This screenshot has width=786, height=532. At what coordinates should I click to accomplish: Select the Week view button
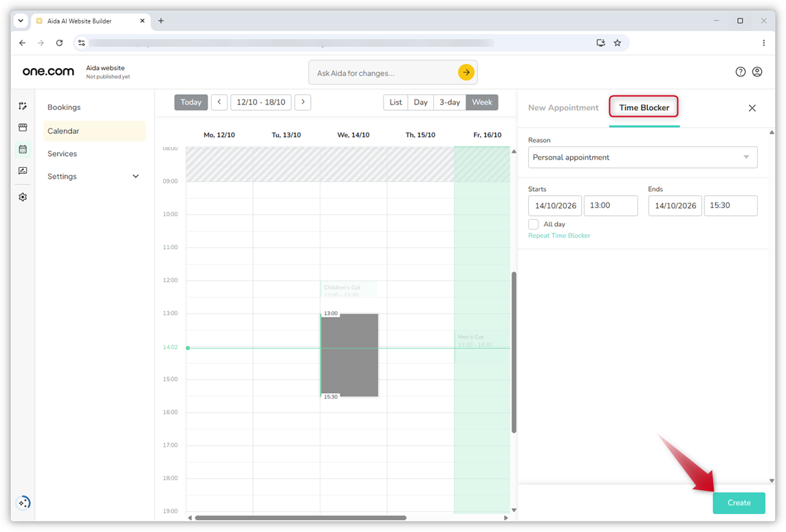pyautogui.click(x=482, y=102)
